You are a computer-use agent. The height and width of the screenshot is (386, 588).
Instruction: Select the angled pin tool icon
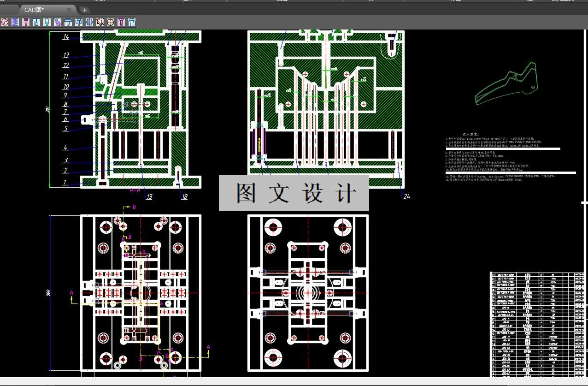tap(58, 22)
